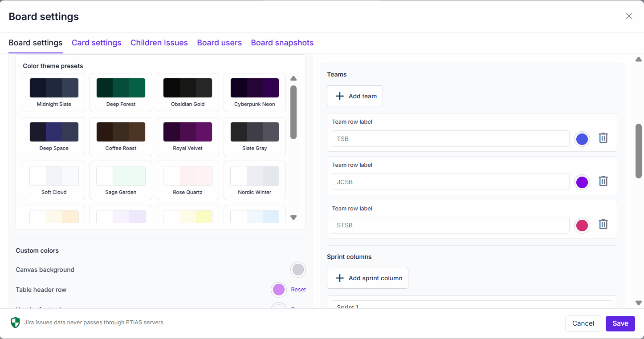Open the Card settings tab
Image resolution: width=644 pixels, height=339 pixels.
pos(96,43)
